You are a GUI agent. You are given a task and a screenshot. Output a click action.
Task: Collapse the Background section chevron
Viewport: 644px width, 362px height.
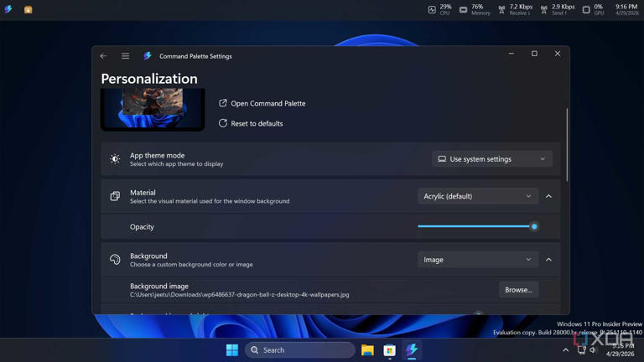tap(548, 260)
